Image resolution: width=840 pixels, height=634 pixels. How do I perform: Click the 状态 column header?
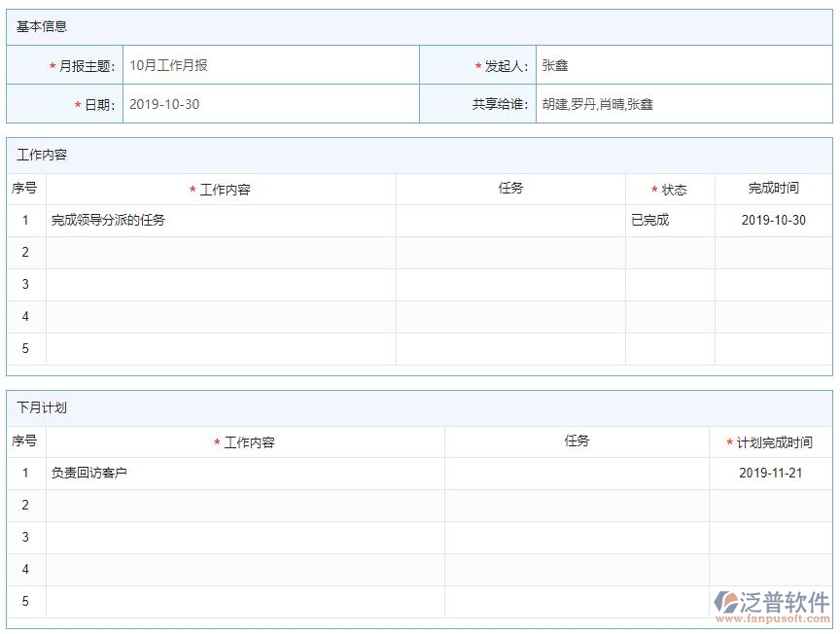point(674,190)
